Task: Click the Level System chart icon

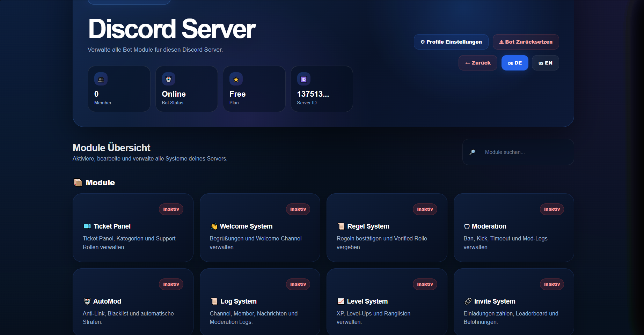Action: click(x=341, y=301)
